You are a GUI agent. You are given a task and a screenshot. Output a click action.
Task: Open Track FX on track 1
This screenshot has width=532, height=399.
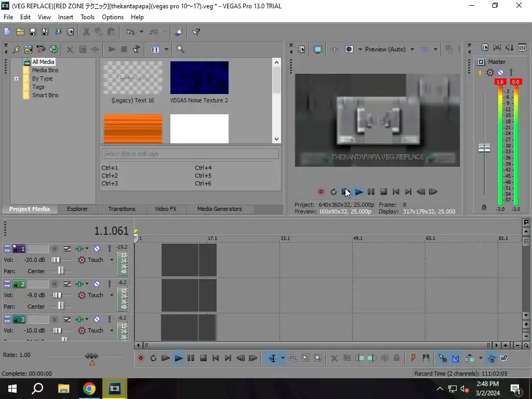[x=79, y=249]
